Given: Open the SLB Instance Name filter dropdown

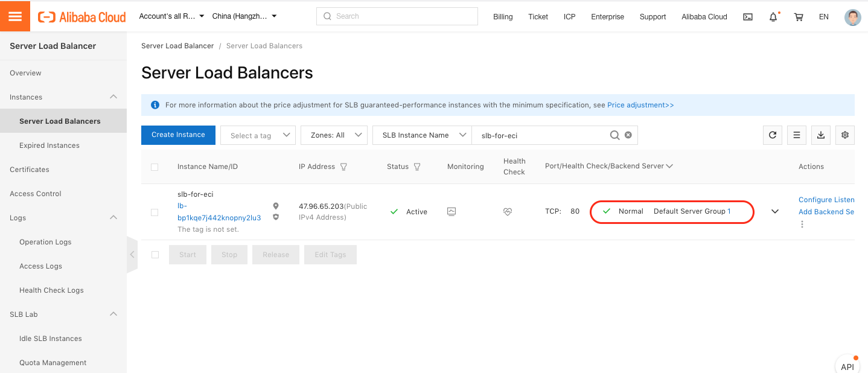Looking at the screenshot, I should 422,135.
